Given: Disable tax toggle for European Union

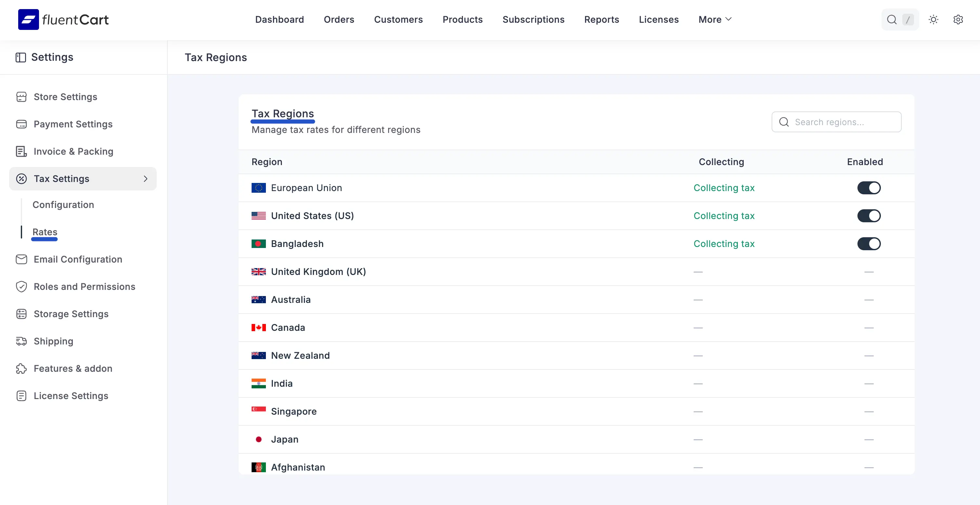Looking at the screenshot, I should tap(869, 188).
